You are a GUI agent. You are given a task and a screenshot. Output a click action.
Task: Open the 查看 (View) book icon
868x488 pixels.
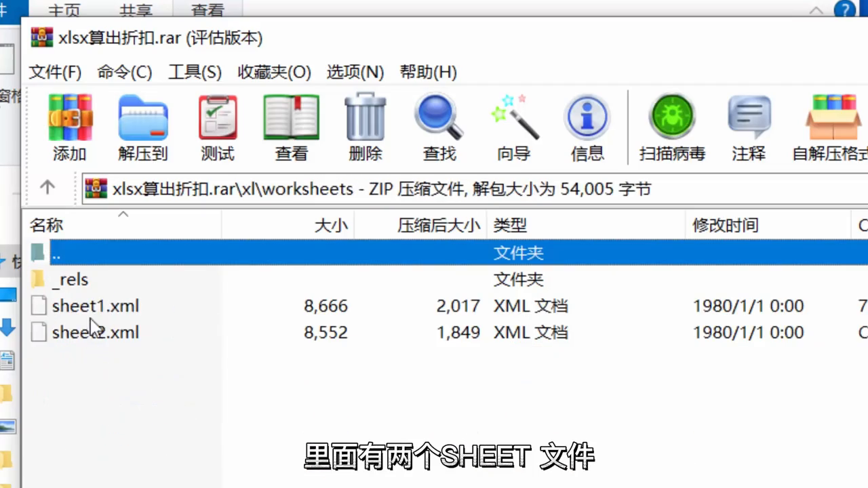click(x=291, y=117)
